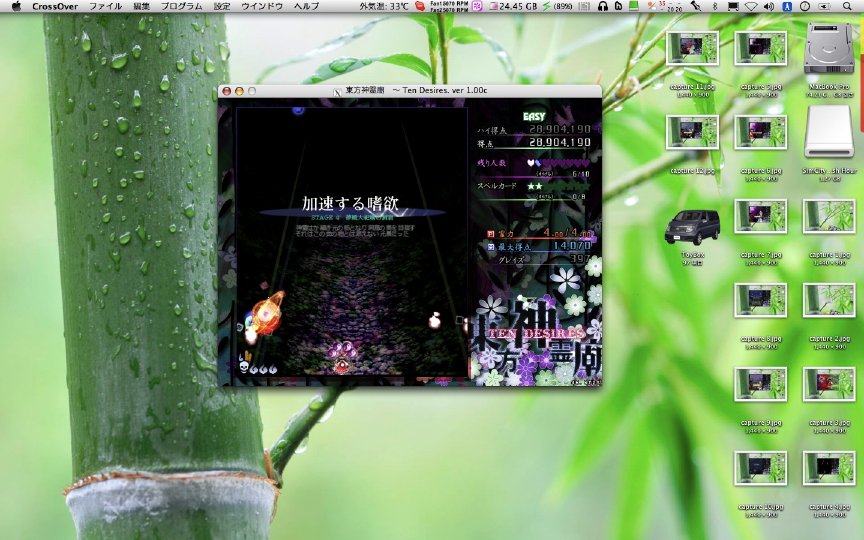
Task: Click the outside temperature 33℃ status item
Action: [384, 6]
